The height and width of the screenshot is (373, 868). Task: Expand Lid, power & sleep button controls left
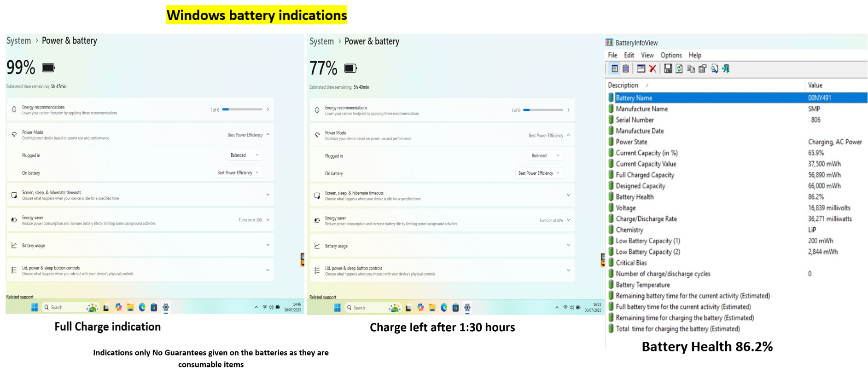(x=140, y=270)
